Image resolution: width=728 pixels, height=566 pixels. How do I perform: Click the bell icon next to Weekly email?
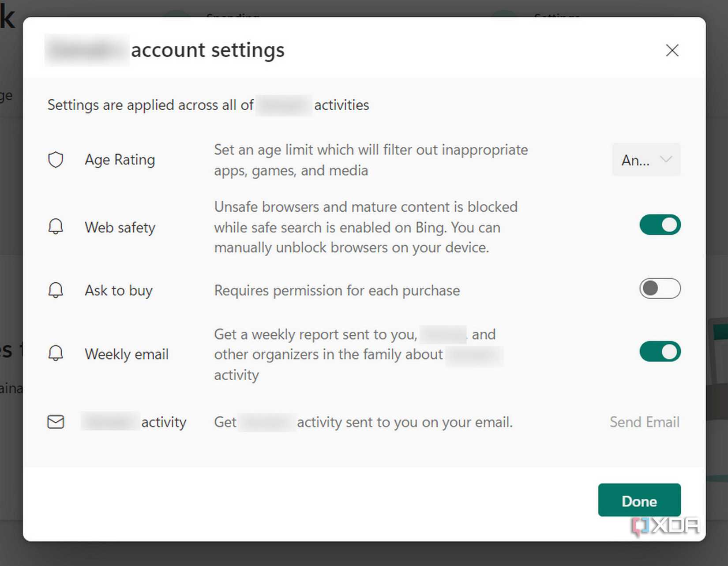tap(56, 353)
